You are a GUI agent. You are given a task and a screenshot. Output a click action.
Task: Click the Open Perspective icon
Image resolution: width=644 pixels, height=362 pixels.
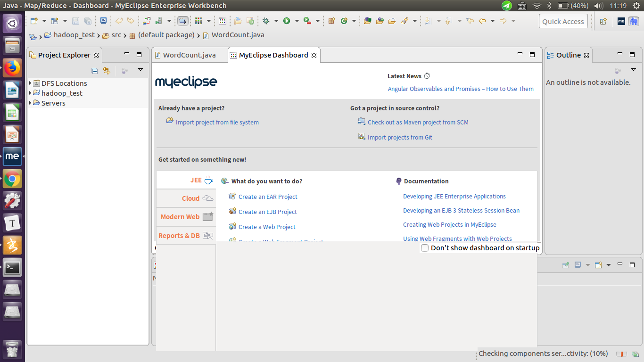603,21
